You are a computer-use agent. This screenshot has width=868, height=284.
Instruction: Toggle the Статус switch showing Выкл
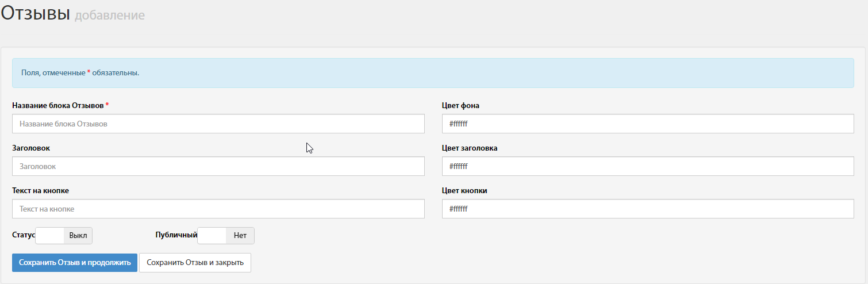[x=64, y=236]
